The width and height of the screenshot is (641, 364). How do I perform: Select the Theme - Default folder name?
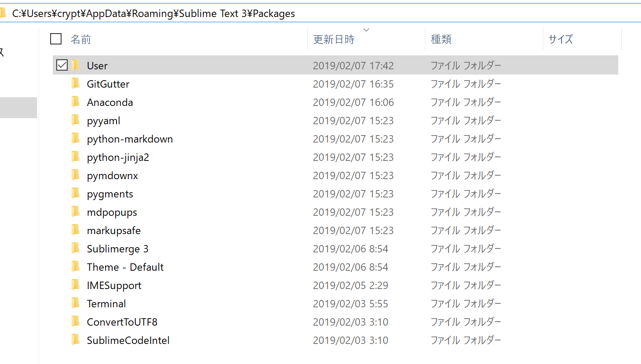click(x=125, y=267)
